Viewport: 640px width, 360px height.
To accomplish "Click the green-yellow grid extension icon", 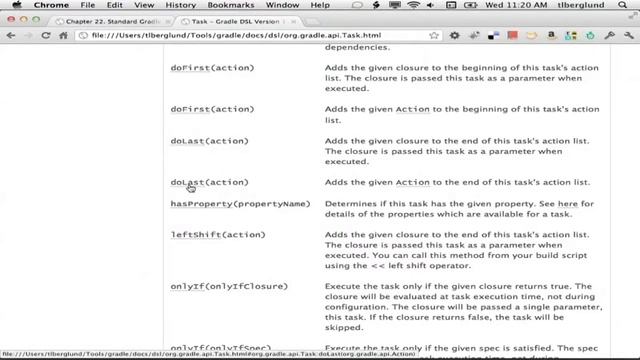I will (571, 36).
